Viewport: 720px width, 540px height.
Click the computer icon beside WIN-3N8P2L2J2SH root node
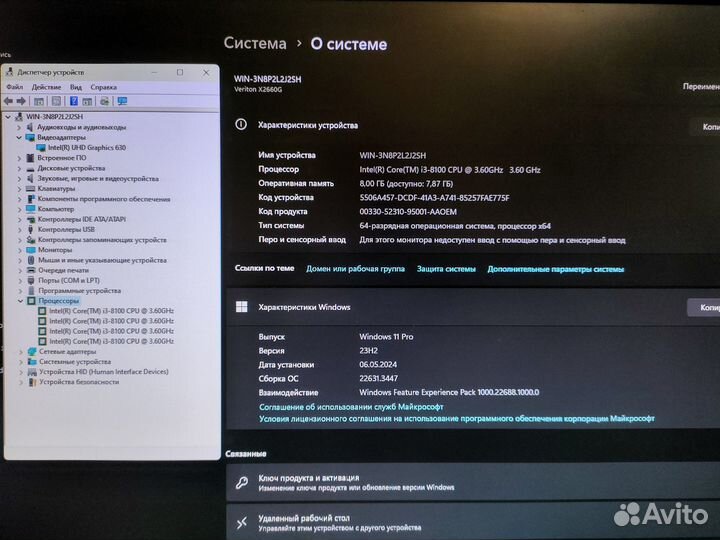click(19, 117)
